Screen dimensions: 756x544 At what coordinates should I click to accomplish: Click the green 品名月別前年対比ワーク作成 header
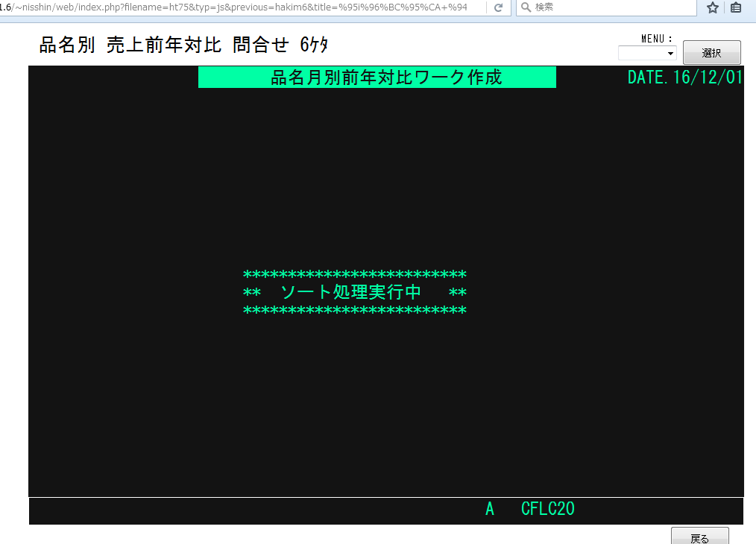pyautogui.click(x=377, y=78)
